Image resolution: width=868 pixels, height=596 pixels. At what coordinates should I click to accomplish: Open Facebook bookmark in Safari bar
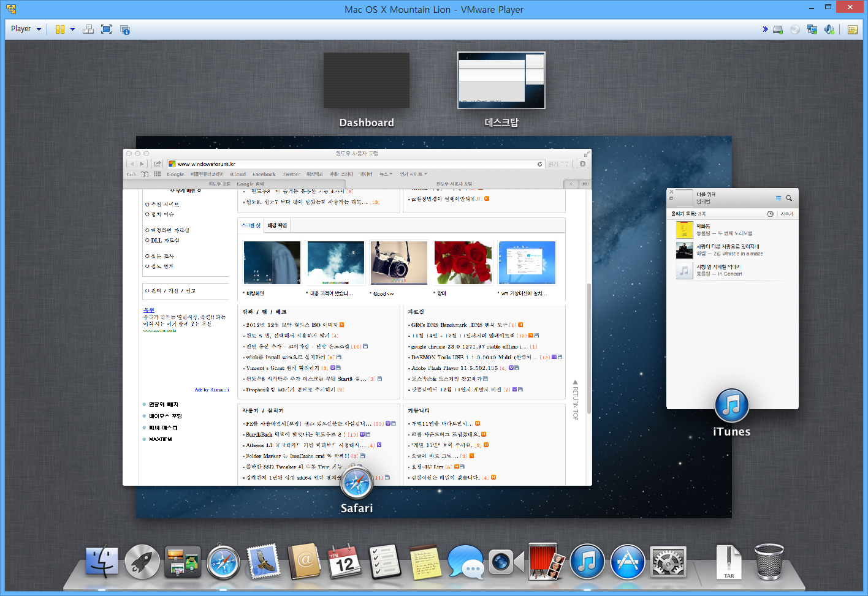pos(264,174)
